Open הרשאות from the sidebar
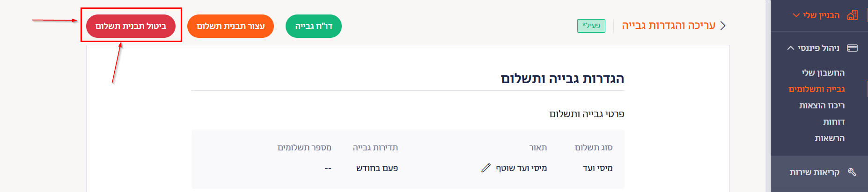Image resolution: width=868 pixels, height=192 pixels. tap(830, 138)
